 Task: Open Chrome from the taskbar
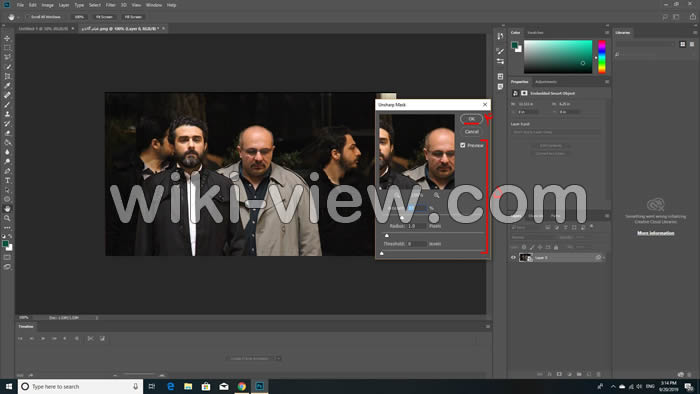pos(242,386)
